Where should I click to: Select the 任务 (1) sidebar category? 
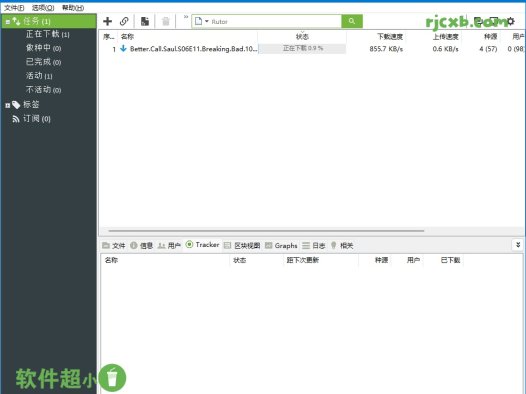coord(49,21)
